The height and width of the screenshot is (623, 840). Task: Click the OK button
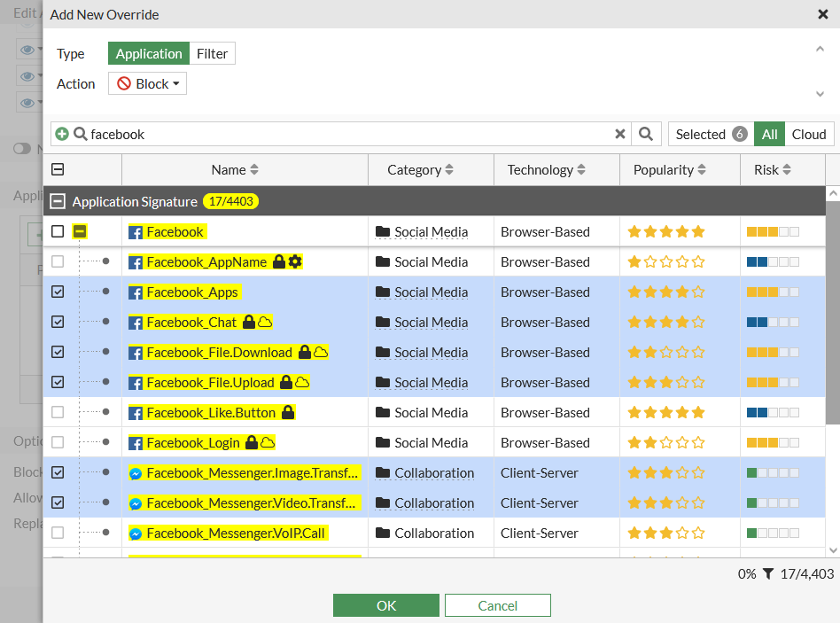(385, 604)
